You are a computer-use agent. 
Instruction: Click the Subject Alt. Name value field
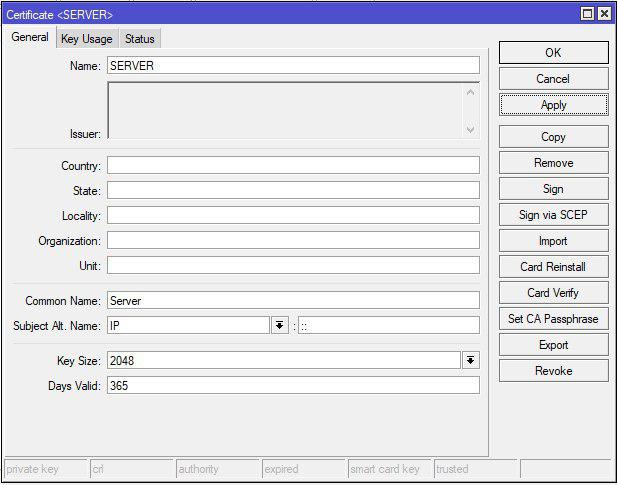pyautogui.click(x=389, y=325)
